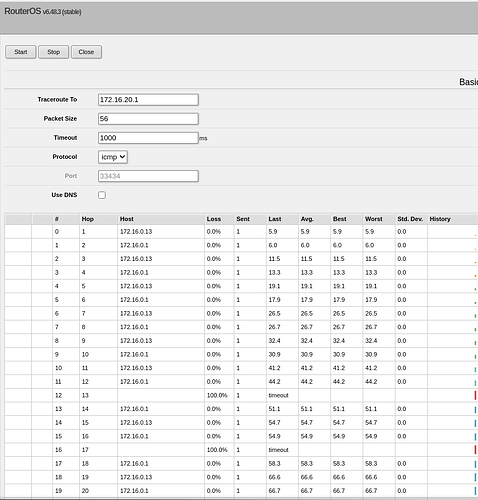Screen dimensions: 478x500
Task: Click the Last value 66.7 in hop 20
Action: (x=274, y=491)
